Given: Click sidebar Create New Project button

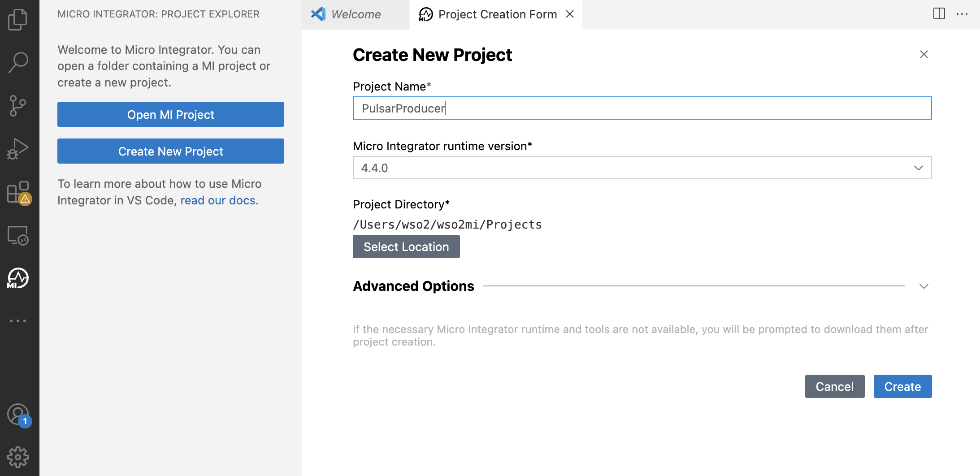Looking at the screenshot, I should point(171,151).
